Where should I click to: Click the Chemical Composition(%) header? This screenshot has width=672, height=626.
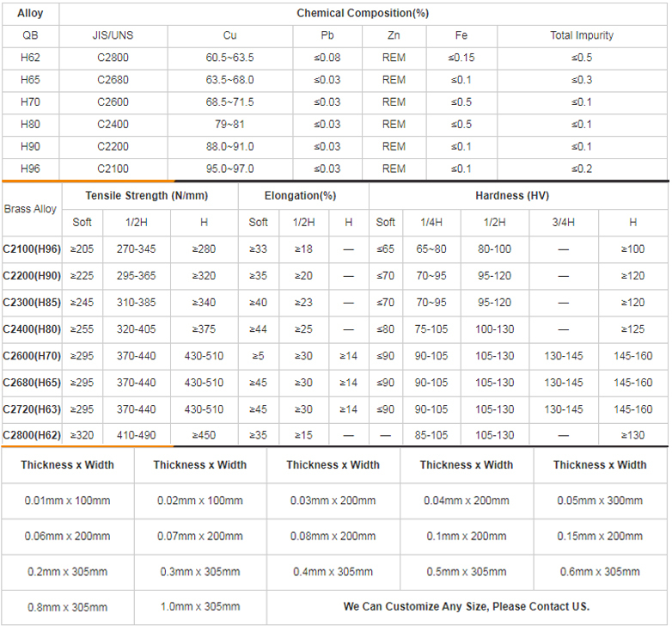point(363,13)
